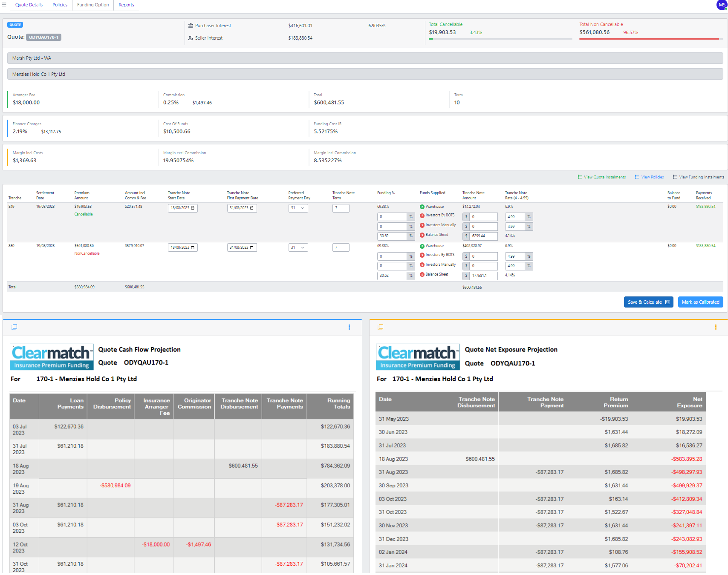Screen dimensions: 728x575
Task: Open the View Funding Instalments link
Action: coord(701,177)
